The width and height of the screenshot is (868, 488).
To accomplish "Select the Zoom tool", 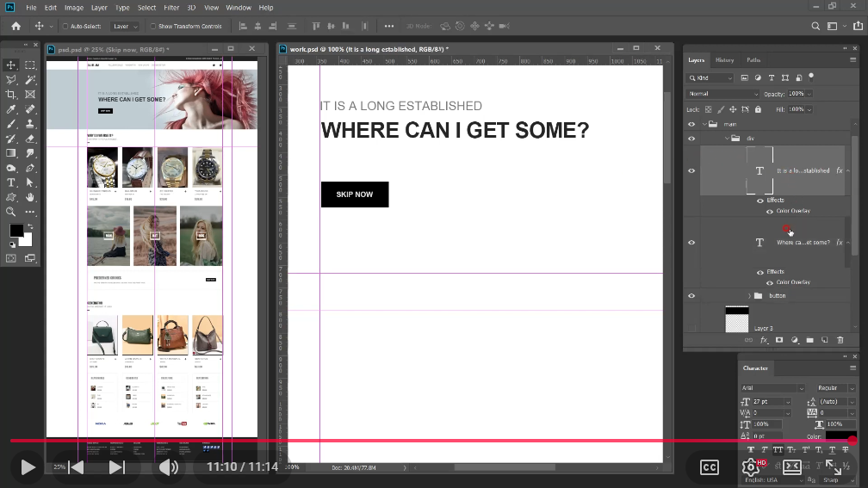I will (10, 212).
